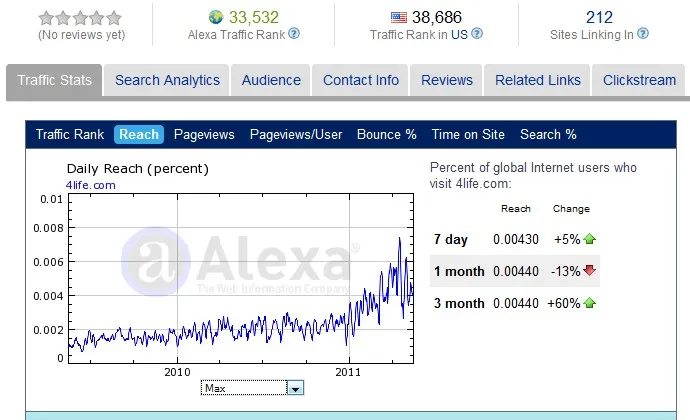
Task: Click the +5% change value
Action: [567, 239]
